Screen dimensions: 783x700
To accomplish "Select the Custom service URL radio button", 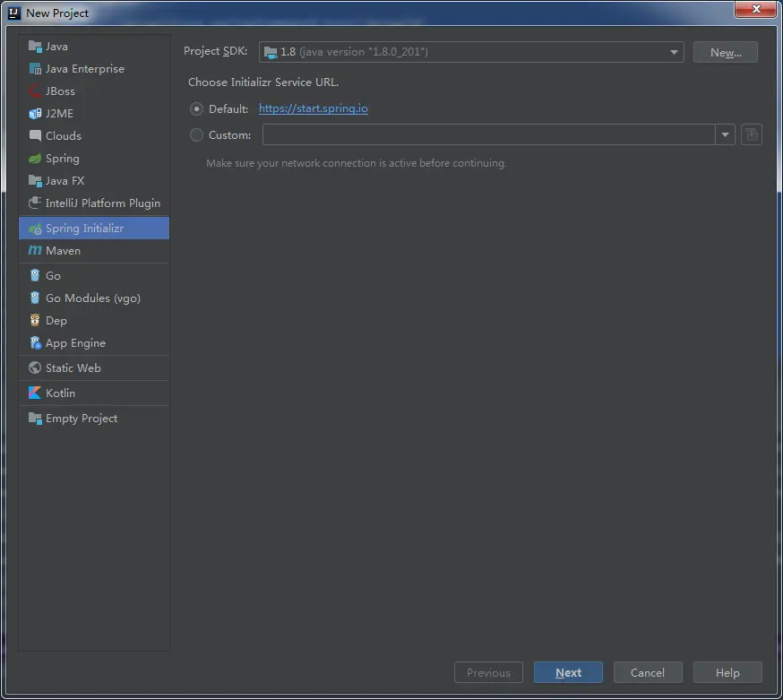I will coord(196,135).
